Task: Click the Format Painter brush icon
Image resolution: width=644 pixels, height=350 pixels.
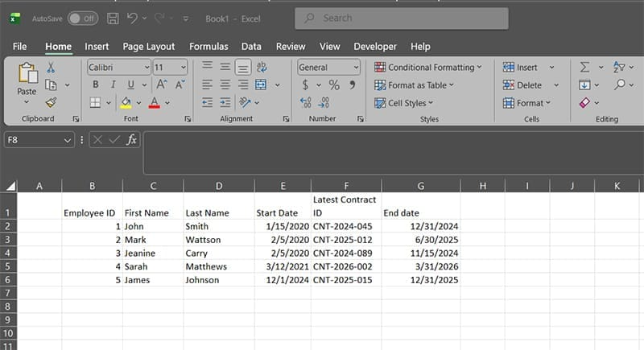Action: pyautogui.click(x=51, y=102)
